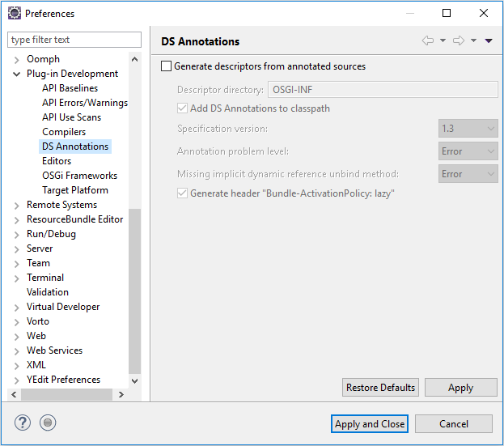Viewport: 504px width, 446px height.
Task: Open Annotation problem level dropdown
Action: coord(468,151)
